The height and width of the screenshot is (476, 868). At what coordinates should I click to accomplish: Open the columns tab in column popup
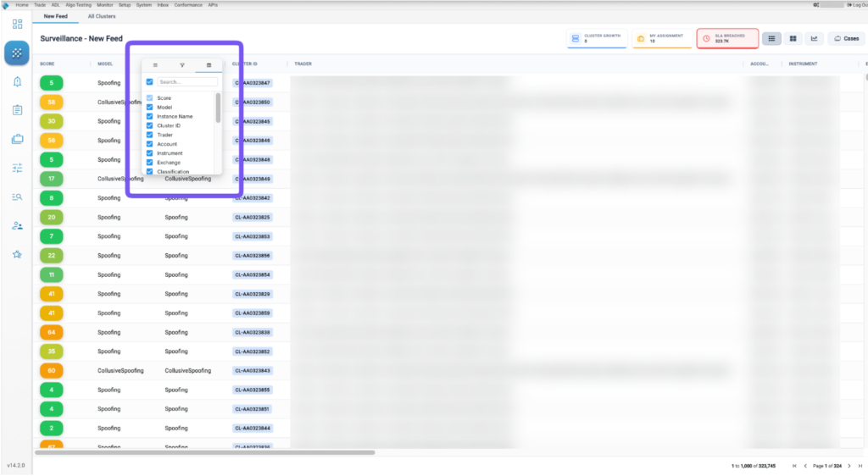209,65
